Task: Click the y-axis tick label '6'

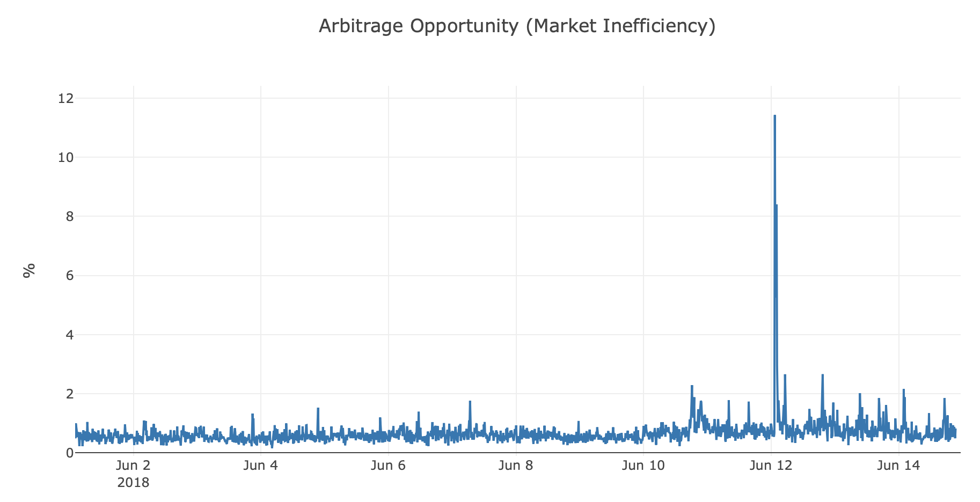Action: point(69,276)
